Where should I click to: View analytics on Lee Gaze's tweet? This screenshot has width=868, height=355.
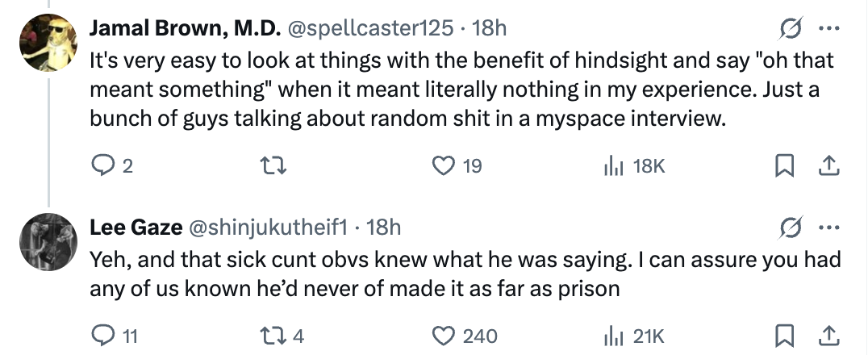click(613, 336)
